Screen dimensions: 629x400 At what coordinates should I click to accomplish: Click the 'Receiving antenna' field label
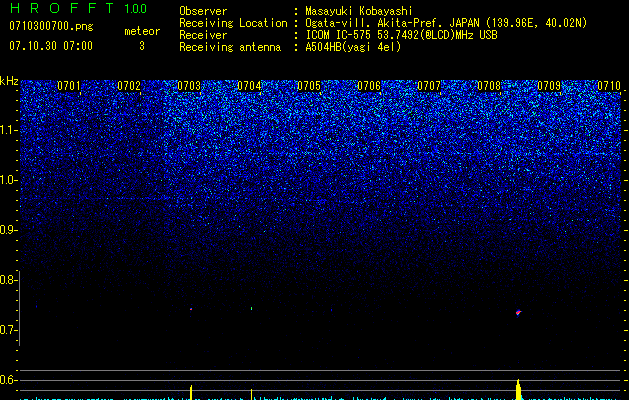click(x=230, y=47)
